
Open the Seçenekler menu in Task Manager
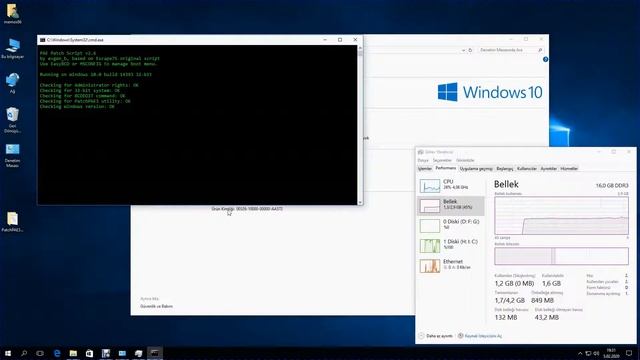pyautogui.click(x=442, y=160)
